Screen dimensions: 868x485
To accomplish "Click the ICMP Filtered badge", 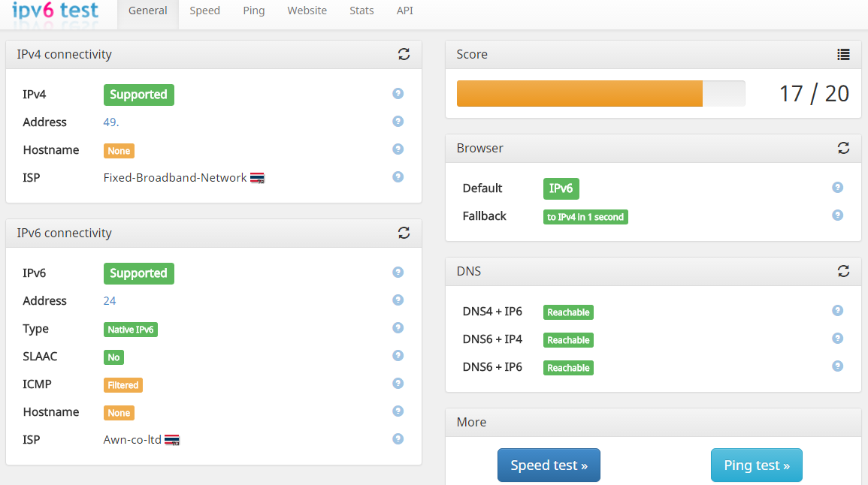I will click(x=123, y=385).
